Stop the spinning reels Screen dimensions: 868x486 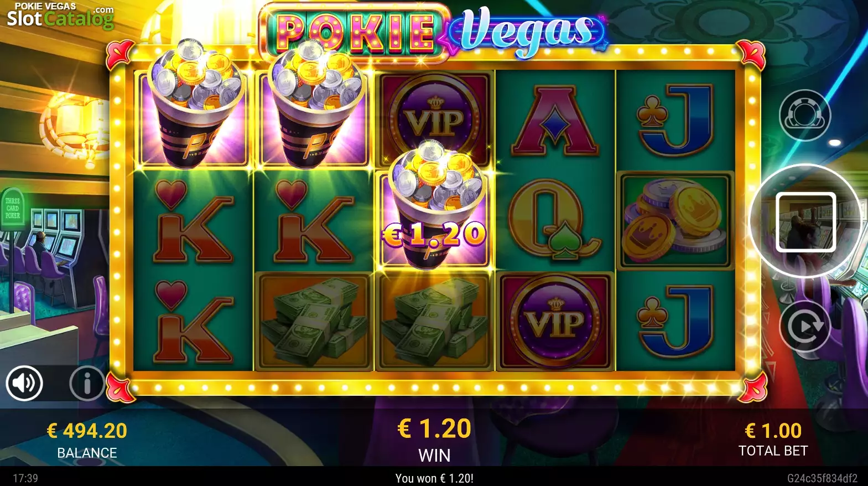point(805,221)
